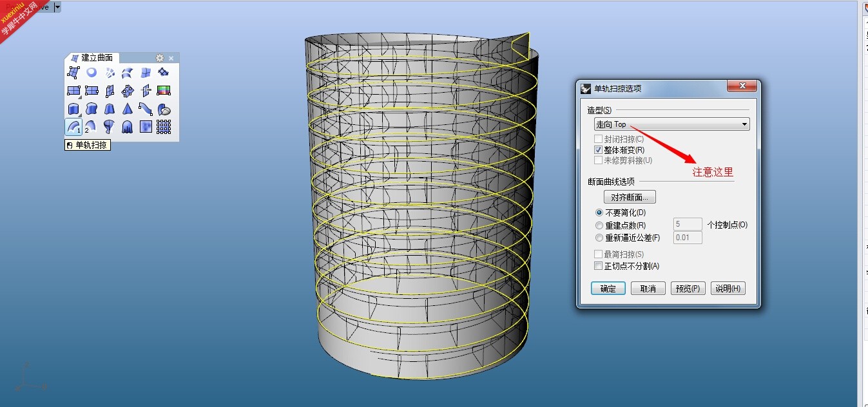The image size is (868, 407).
Task: Close the 建立曲面 toolbar panel
Action: click(171, 58)
